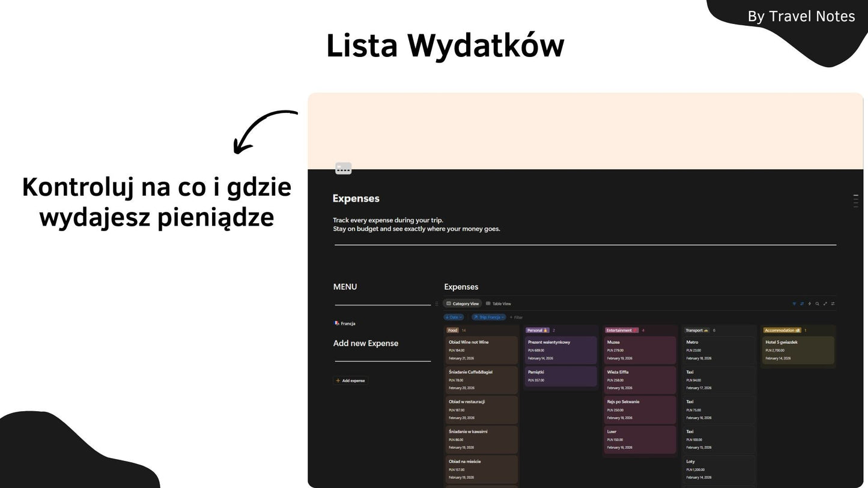
Task: Open the Obiad Wine not Wine card
Action: tap(481, 350)
